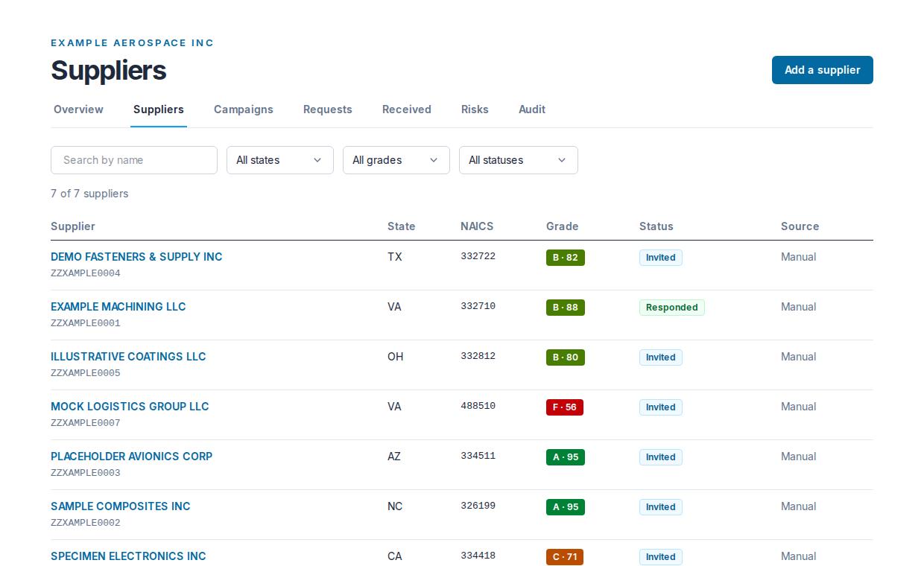The image size is (924, 566).
Task: Expand the All statuses filter
Action: tap(519, 160)
